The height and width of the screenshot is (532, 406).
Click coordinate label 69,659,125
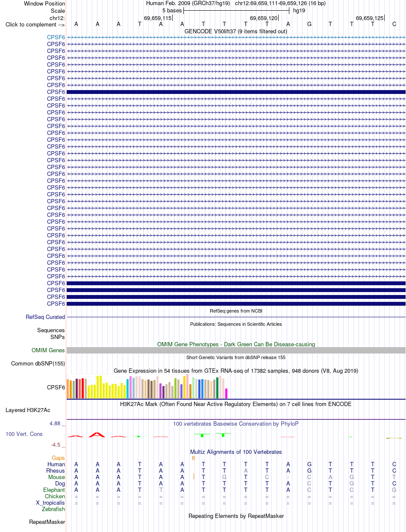click(370, 18)
